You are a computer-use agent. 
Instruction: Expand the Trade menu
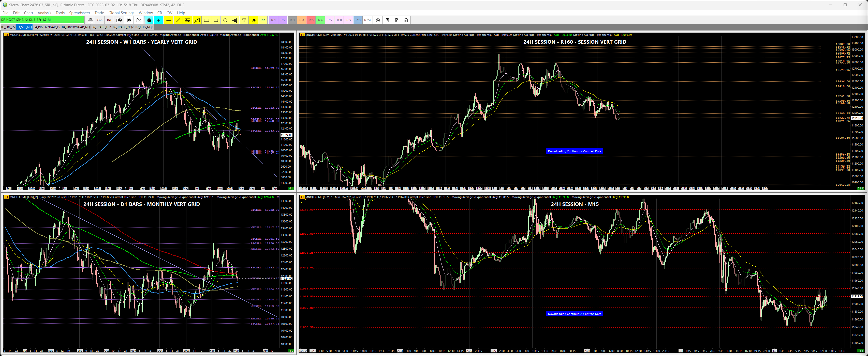(99, 13)
